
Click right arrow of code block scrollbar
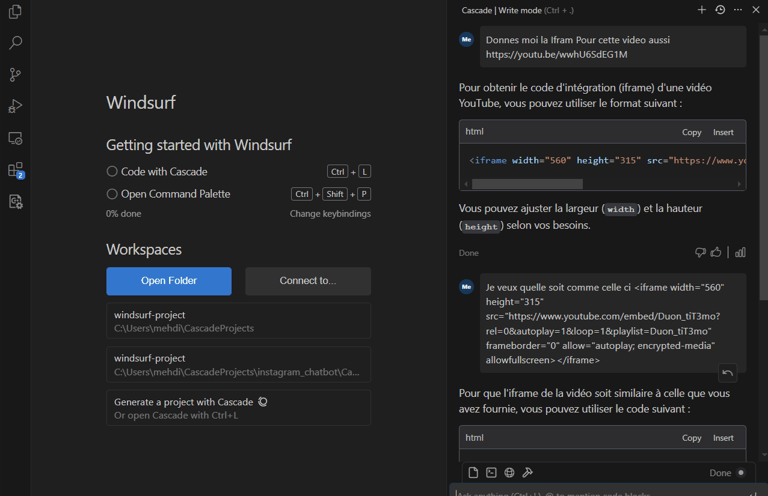click(x=739, y=184)
